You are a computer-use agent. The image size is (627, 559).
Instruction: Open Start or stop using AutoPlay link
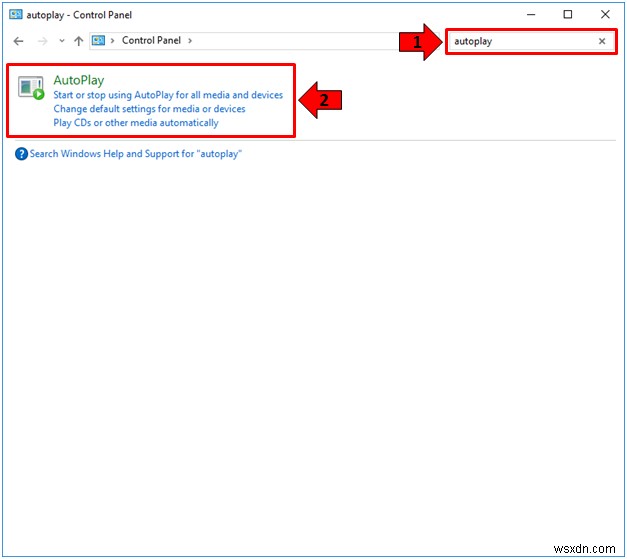[x=168, y=95]
